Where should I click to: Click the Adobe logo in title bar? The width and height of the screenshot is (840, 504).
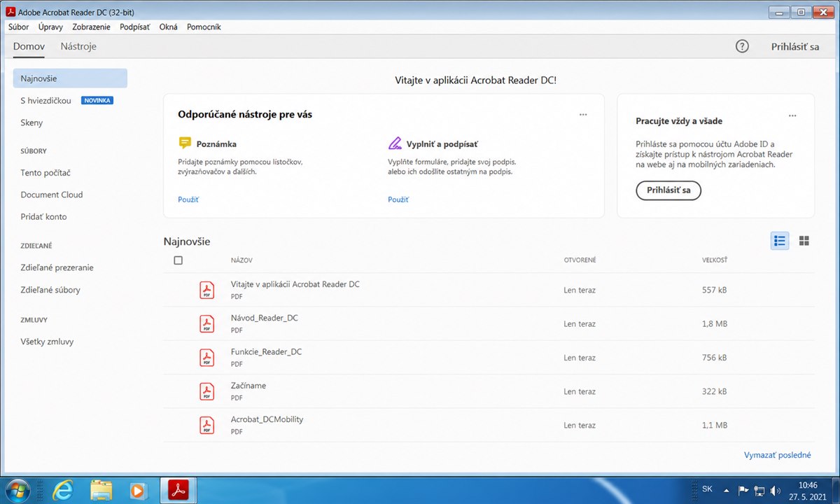coord(10,11)
